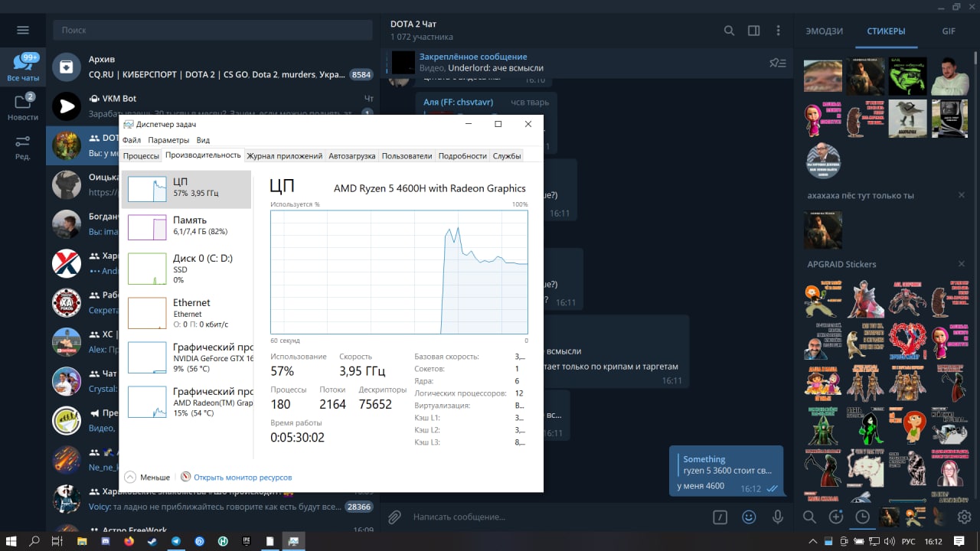Click the Поиск search field
The height and width of the screenshot is (551, 980).
pos(211,31)
